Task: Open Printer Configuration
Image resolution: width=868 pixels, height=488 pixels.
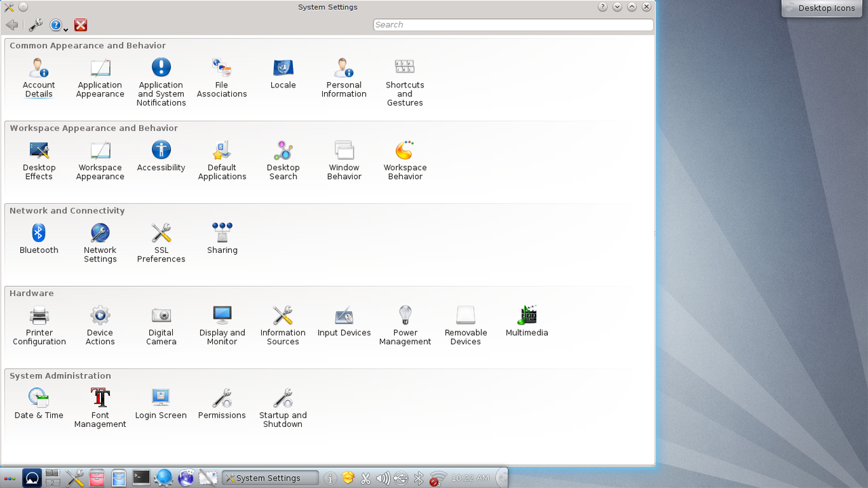Action: point(39,326)
